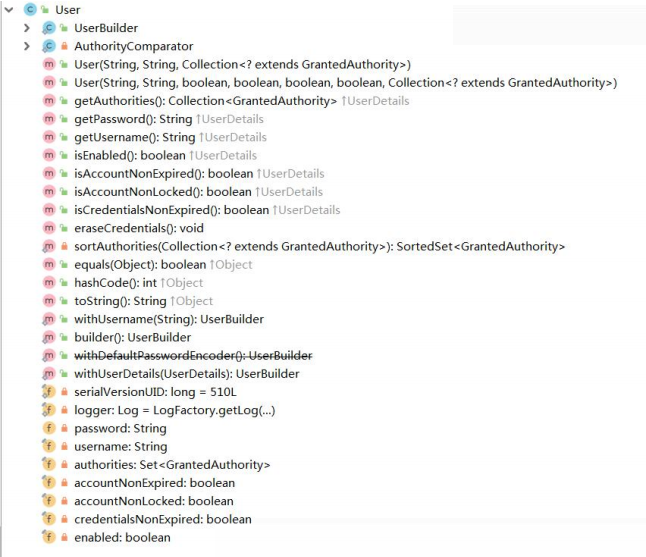The width and height of the screenshot is (646, 557).
Task: Click the User class icon
Action: [30, 9]
